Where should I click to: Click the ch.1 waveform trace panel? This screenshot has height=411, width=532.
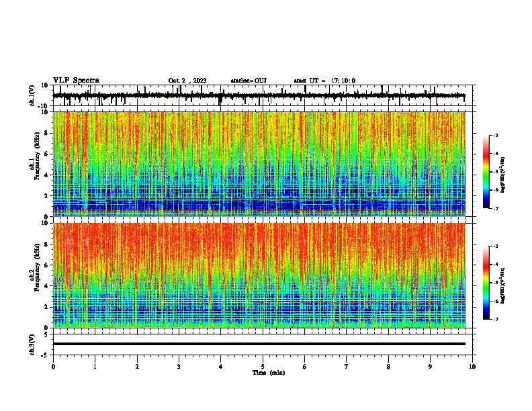click(263, 95)
